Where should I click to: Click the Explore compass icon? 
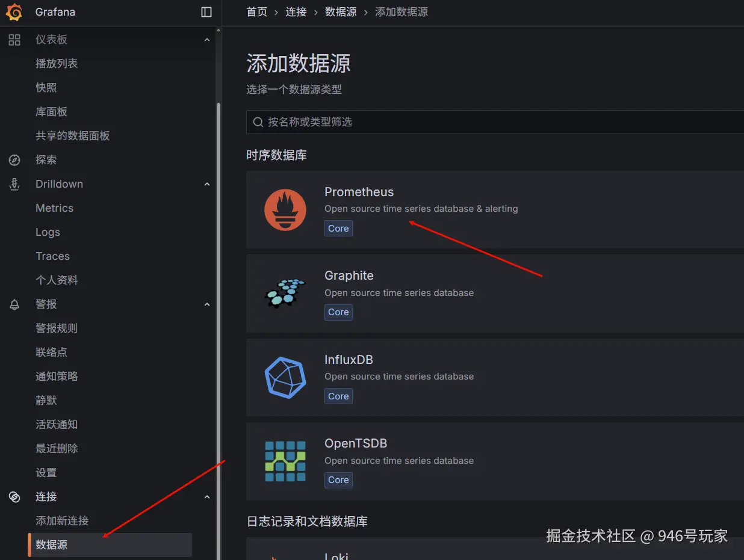click(14, 160)
